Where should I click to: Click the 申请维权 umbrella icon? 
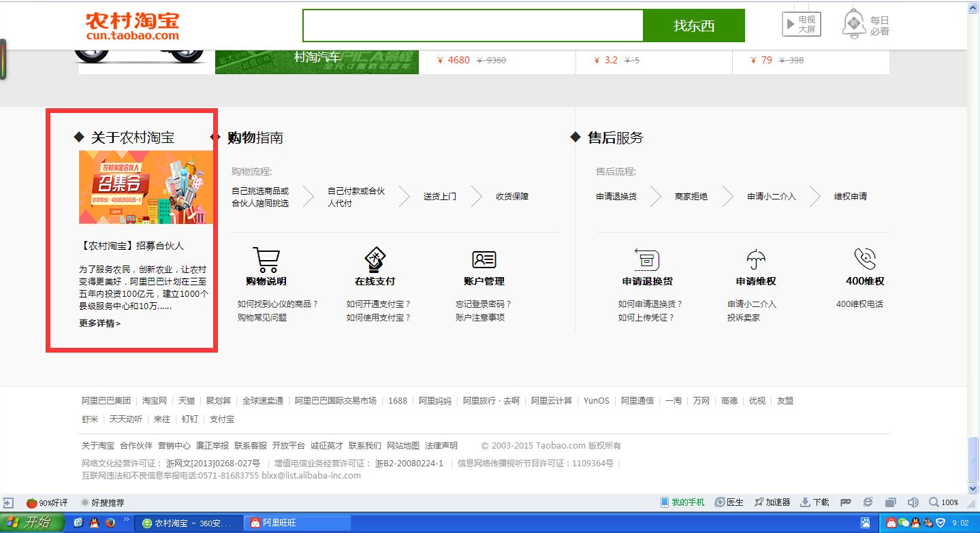[x=756, y=259]
